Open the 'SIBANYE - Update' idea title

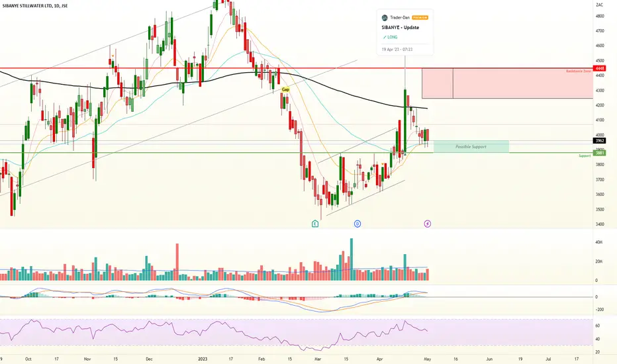(x=400, y=28)
